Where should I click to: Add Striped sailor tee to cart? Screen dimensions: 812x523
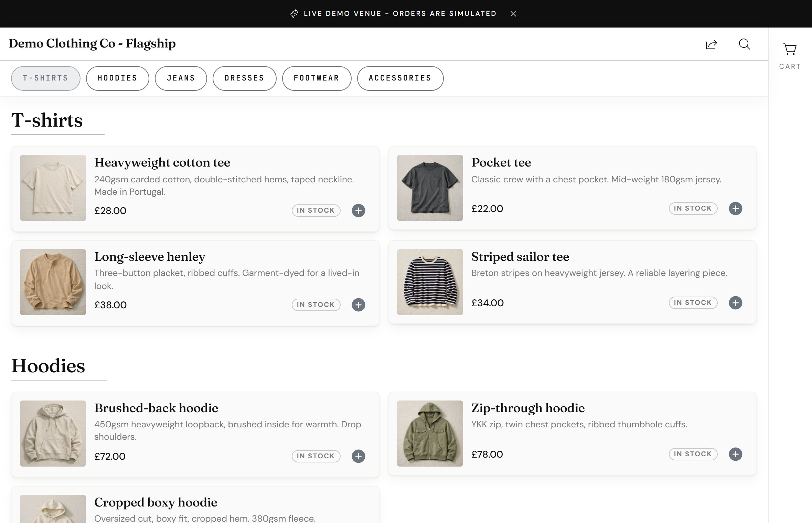coord(735,303)
